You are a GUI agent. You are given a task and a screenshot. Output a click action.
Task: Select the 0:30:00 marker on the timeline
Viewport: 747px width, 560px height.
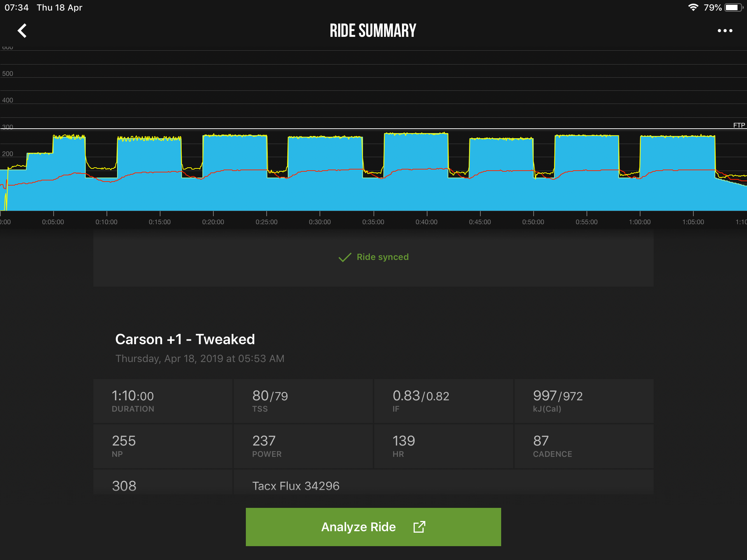[x=320, y=222]
